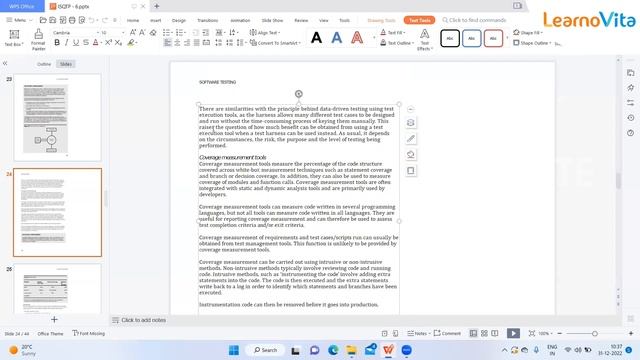Open the Align Text dropdown
The width and height of the screenshot is (640, 360).
click(x=265, y=32)
